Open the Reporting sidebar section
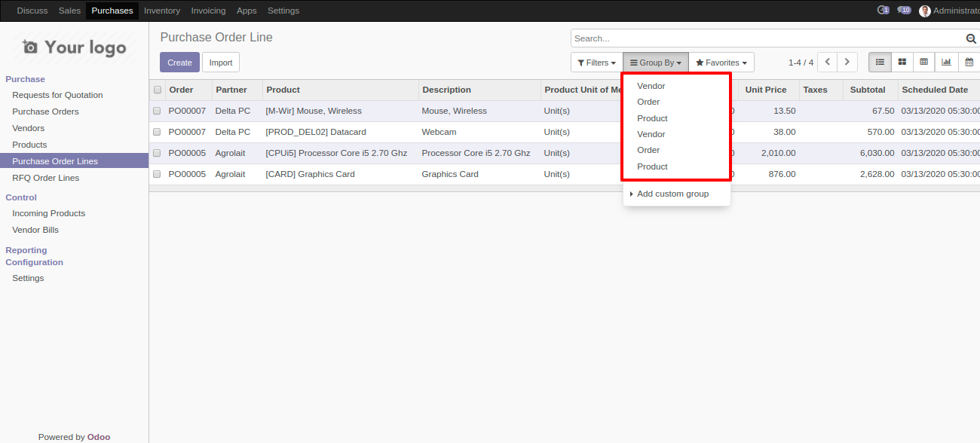The height and width of the screenshot is (443, 980). click(x=26, y=250)
